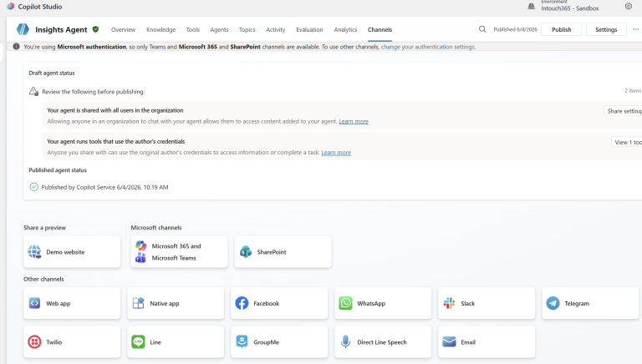Click the Email envelope icon
Screen dimensions: 642x364
click(x=449, y=342)
